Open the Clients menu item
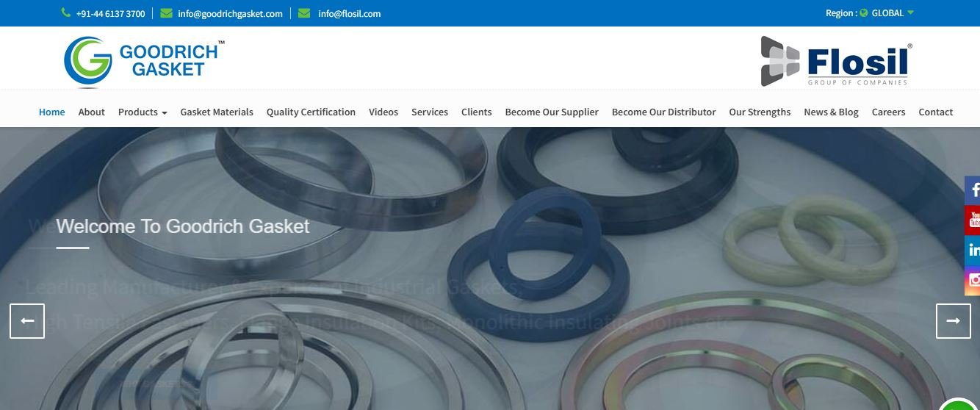980x410 pixels. coord(477,112)
